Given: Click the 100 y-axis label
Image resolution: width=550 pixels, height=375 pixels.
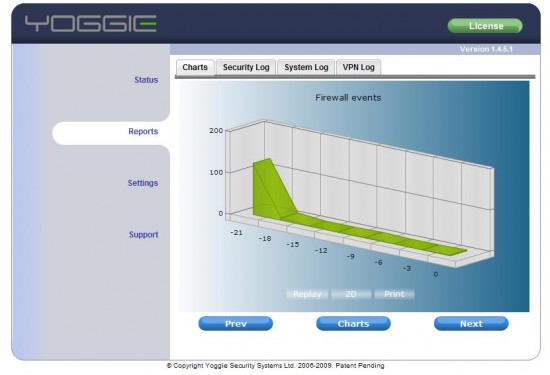Looking at the screenshot, I should click(216, 172).
